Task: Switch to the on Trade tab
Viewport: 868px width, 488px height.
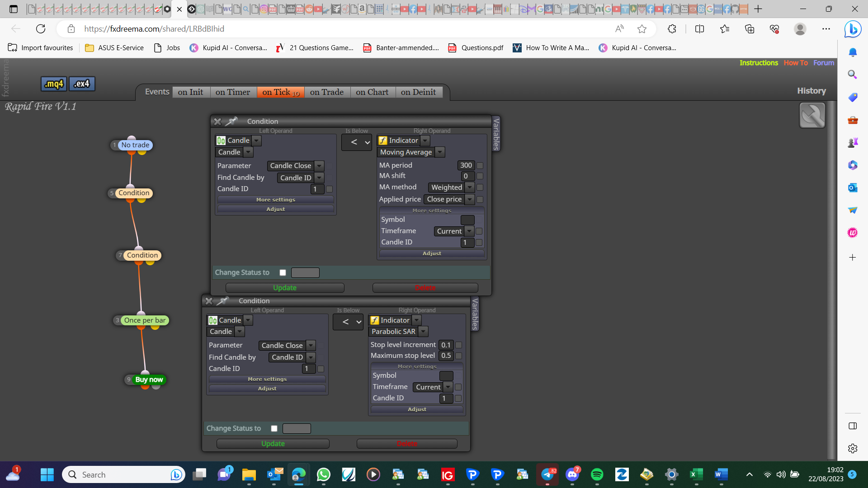Action: pyautogui.click(x=327, y=92)
